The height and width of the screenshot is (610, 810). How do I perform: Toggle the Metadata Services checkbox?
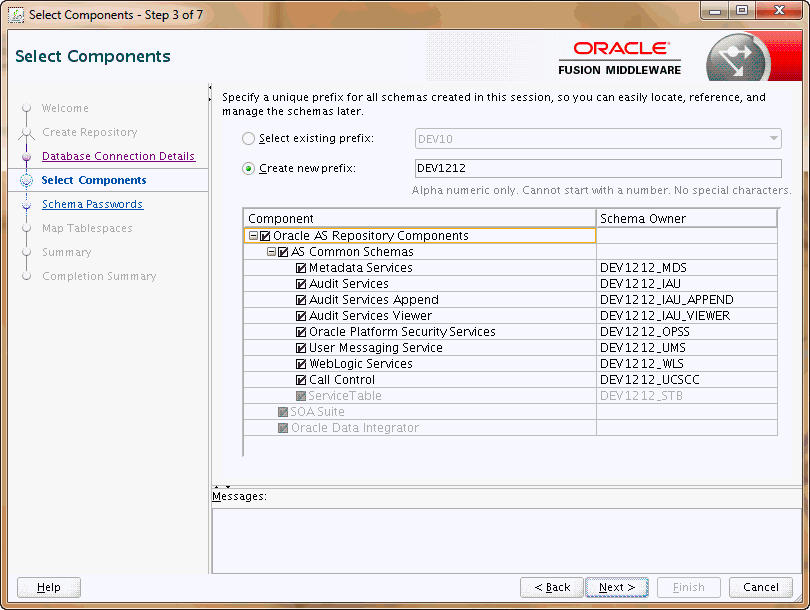coord(301,268)
